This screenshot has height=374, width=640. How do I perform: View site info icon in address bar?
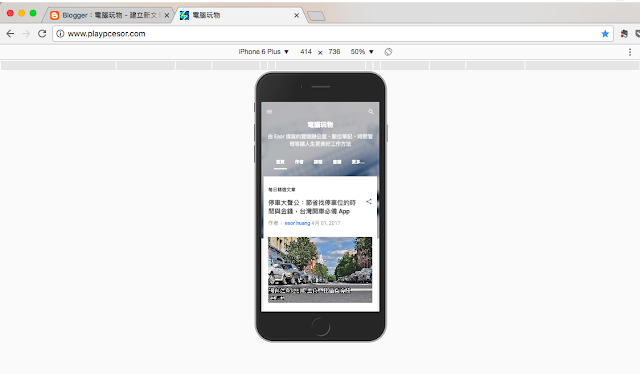[60, 34]
